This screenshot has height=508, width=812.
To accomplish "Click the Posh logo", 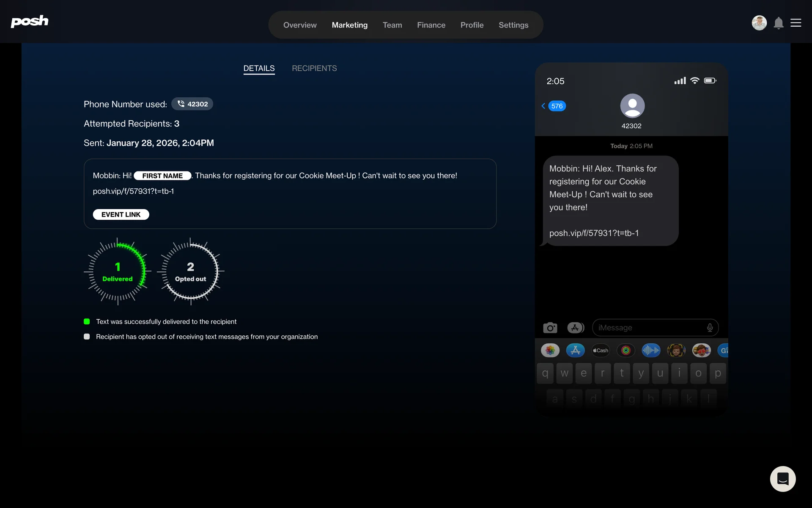I will click(x=30, y=22).
